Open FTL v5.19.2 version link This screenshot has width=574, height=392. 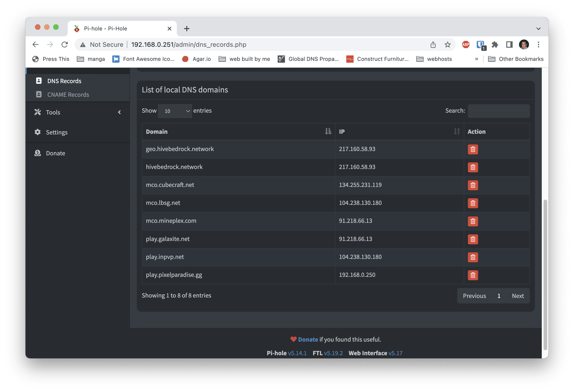333,353
